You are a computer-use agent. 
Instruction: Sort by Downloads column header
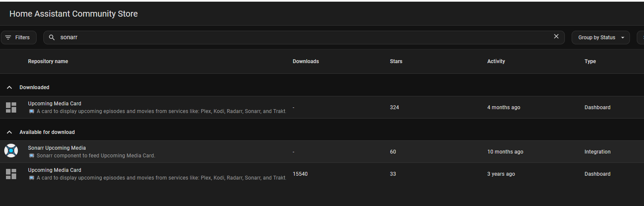pos(306,61)
